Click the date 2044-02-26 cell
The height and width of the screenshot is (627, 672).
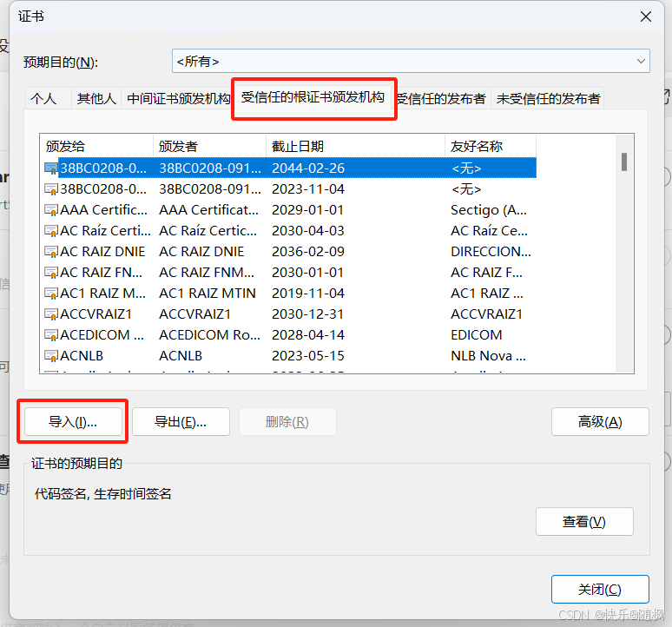pos(308,168)
